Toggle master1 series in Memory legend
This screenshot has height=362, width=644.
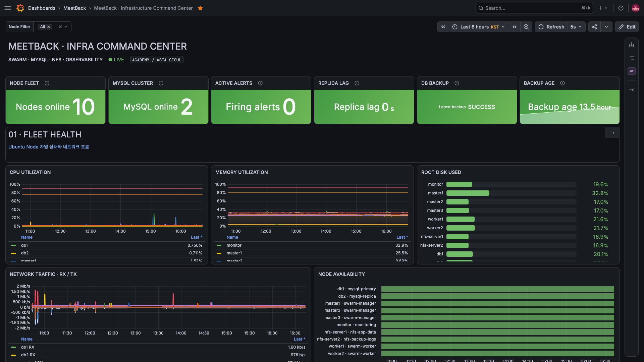point(234,253)
